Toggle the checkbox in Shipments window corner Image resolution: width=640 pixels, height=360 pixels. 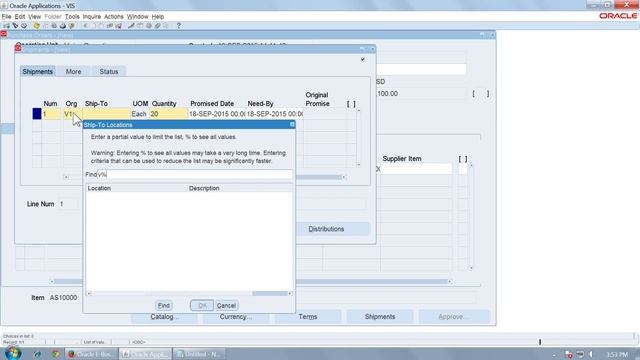tap(362, 60)
